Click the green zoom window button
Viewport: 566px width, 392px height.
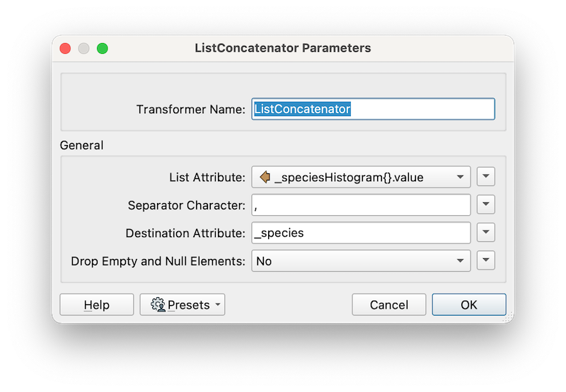click(103, 49)
